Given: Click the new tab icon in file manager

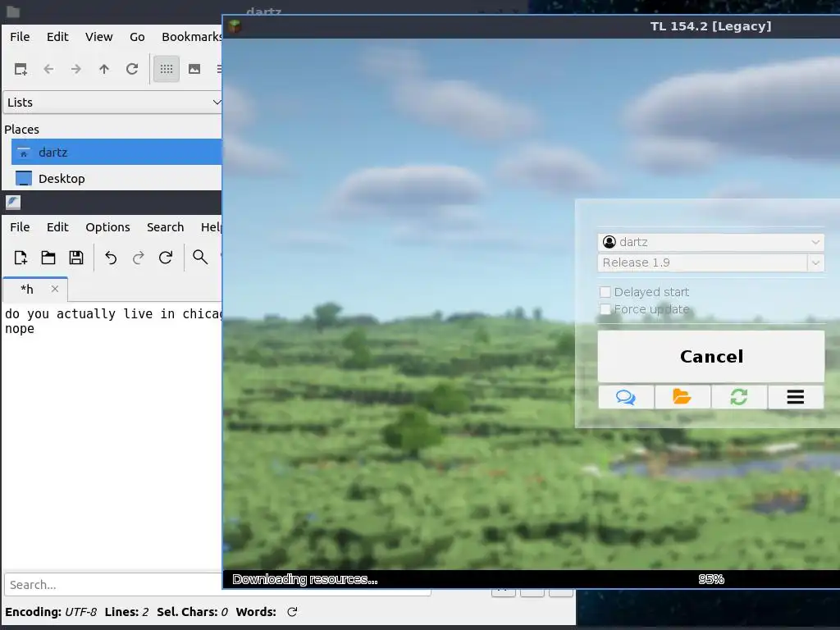Looking at the screenshot, I should coord(21,69).
